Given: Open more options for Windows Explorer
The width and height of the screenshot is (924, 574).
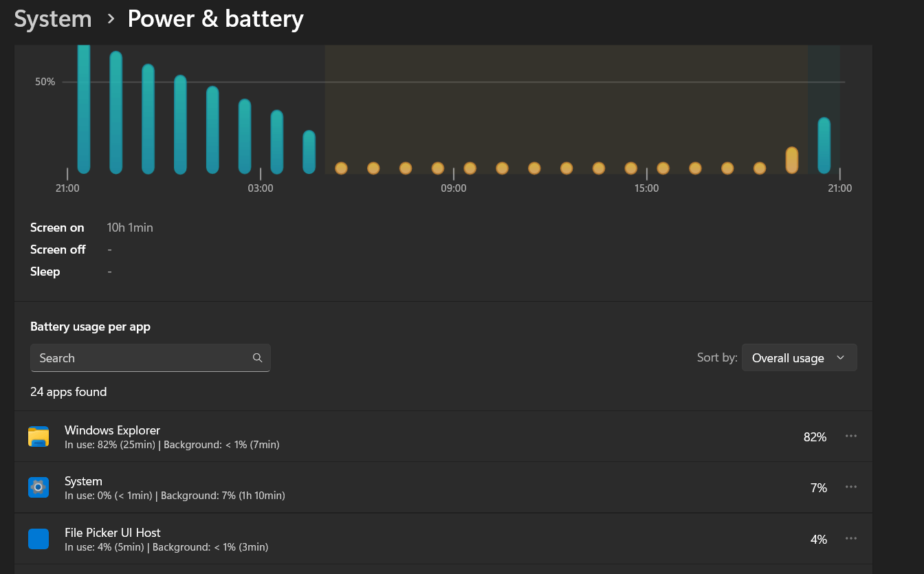Looking at the screenshot, I should [851, 436].
